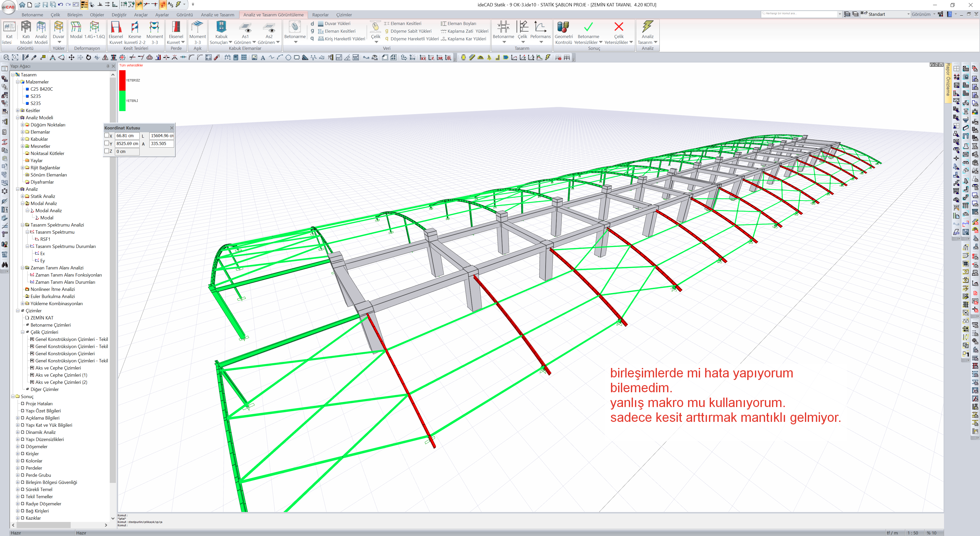
Task: Toggle Döşemeler checkbox in tree
Action: click(22, 447)
